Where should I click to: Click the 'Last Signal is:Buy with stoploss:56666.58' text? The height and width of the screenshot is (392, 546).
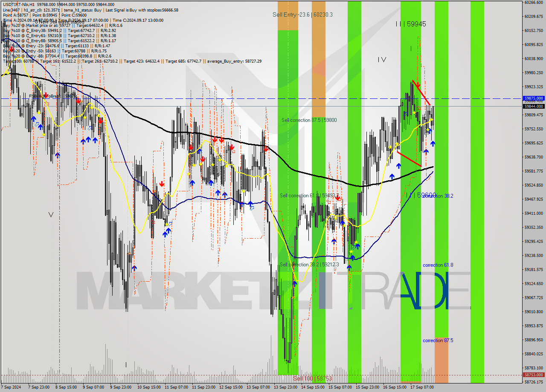point(142,10)
